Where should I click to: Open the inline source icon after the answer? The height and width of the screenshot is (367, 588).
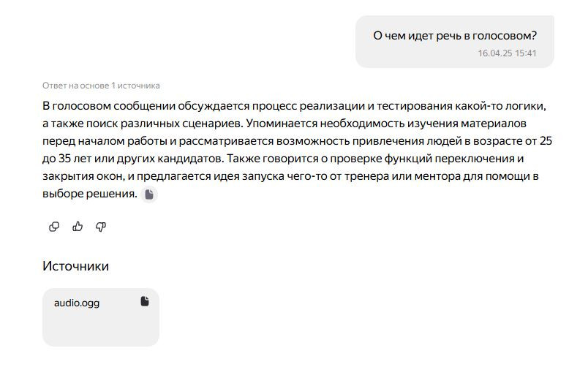click(149, 194)
